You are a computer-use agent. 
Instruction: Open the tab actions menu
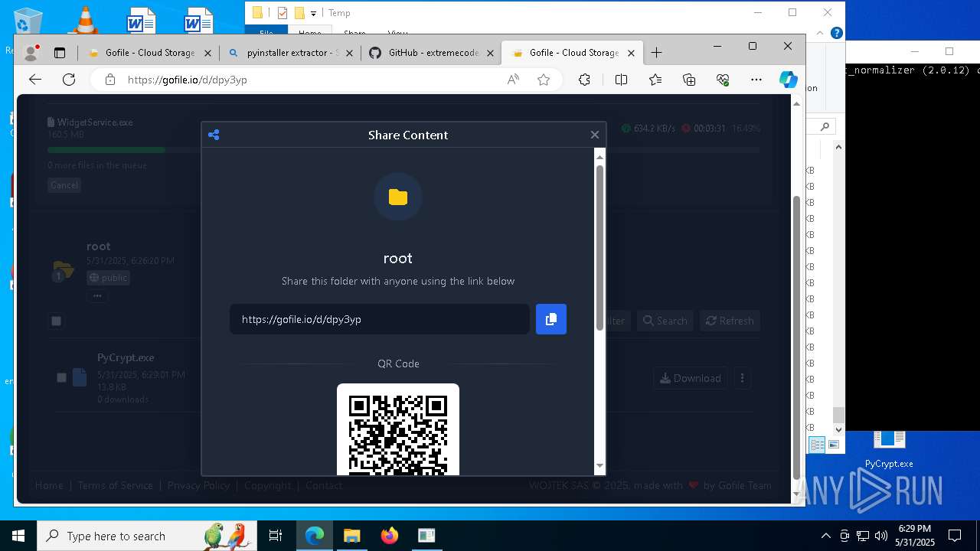[60, 53]
